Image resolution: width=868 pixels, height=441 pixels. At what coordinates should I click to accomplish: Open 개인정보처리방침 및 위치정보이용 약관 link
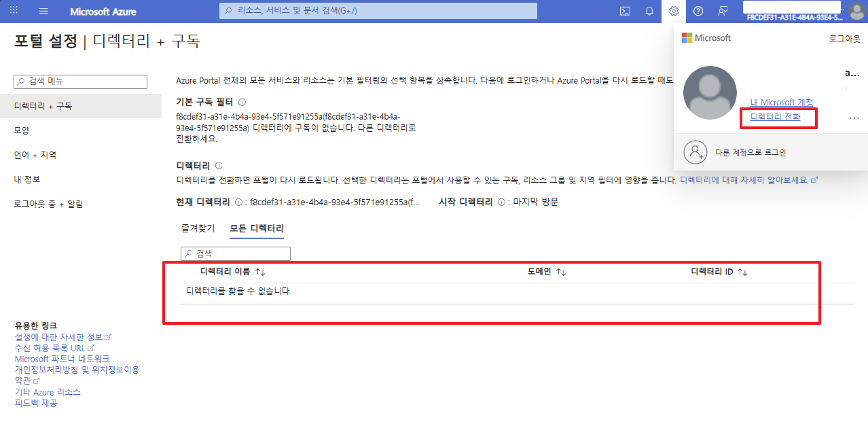[x=77, y=375]
